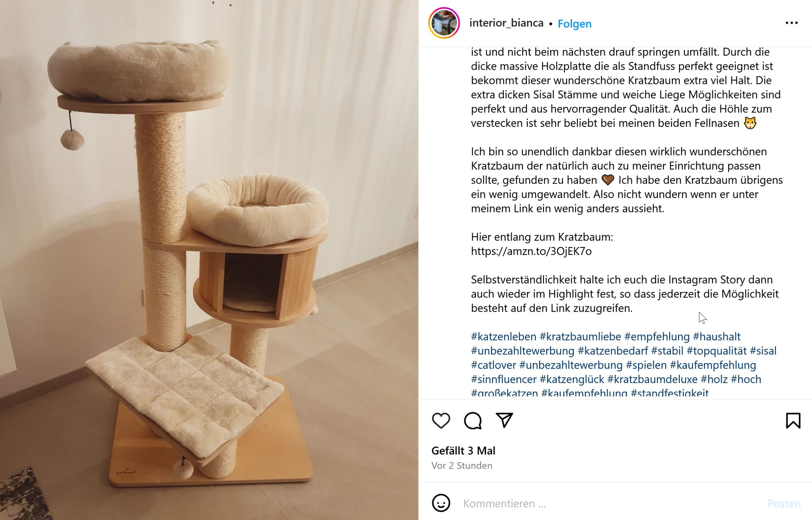The width and height of the screenshot is (812, 520).
Task: Share post with paper plane icon
Action: coord(504,420)
